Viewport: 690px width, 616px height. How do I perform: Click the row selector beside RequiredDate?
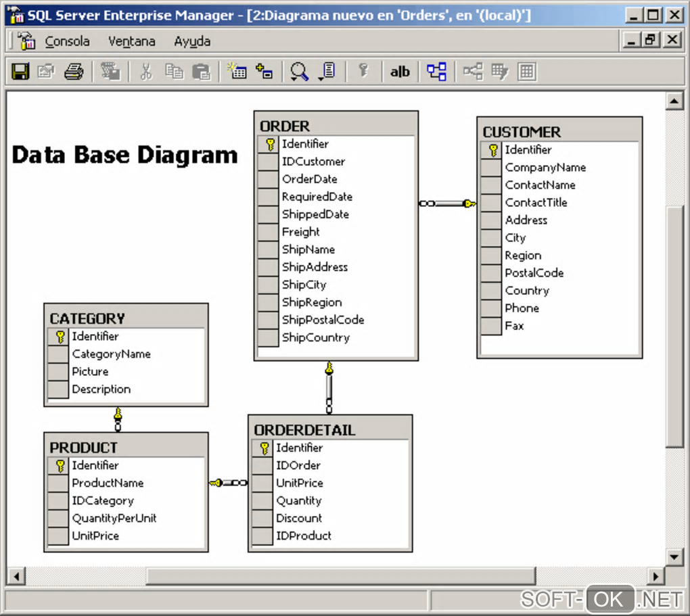pyautogui.click(x=268, y=197)
